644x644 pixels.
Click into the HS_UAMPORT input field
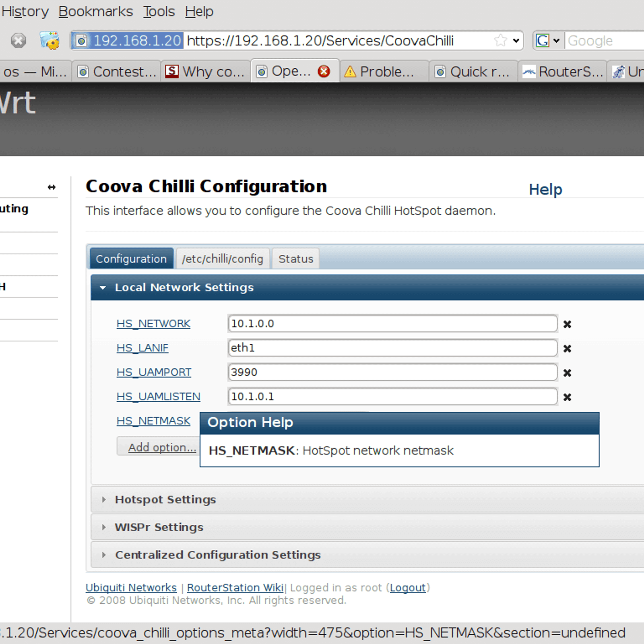392,372
